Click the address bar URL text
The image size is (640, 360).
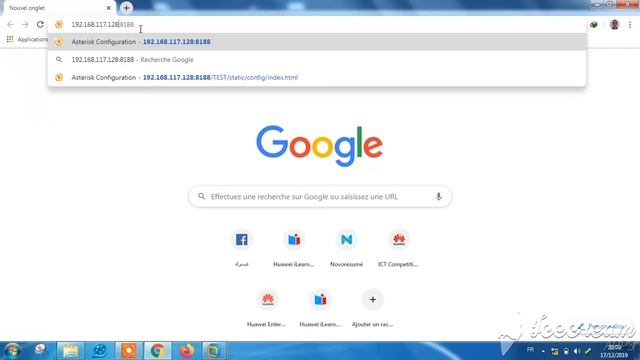(102, 24)
